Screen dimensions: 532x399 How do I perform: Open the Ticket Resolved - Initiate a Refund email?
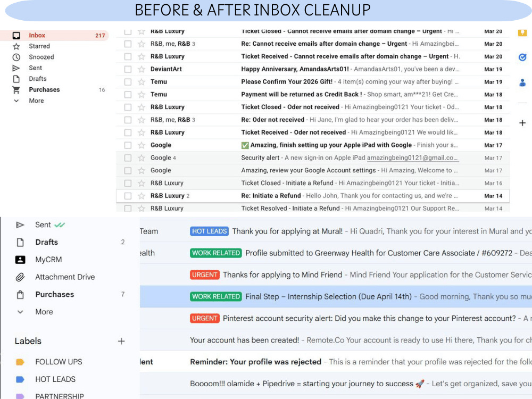point(313,209)
